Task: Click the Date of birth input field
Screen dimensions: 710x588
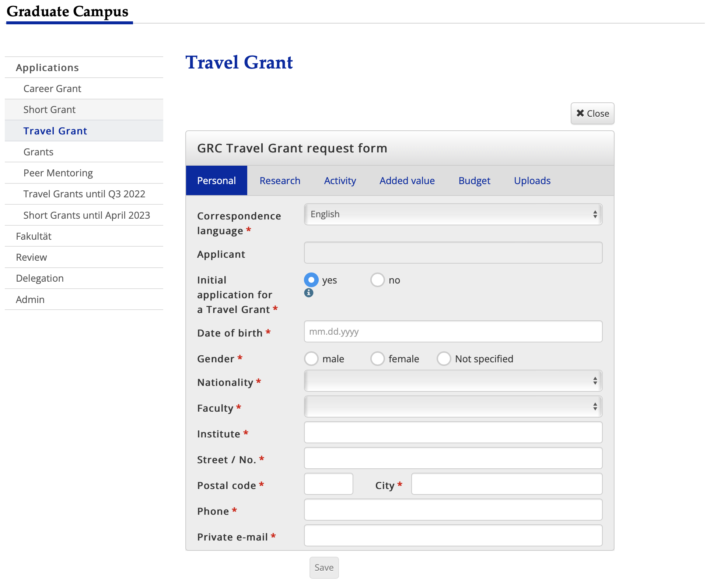Action: click(x=453, y=331)
